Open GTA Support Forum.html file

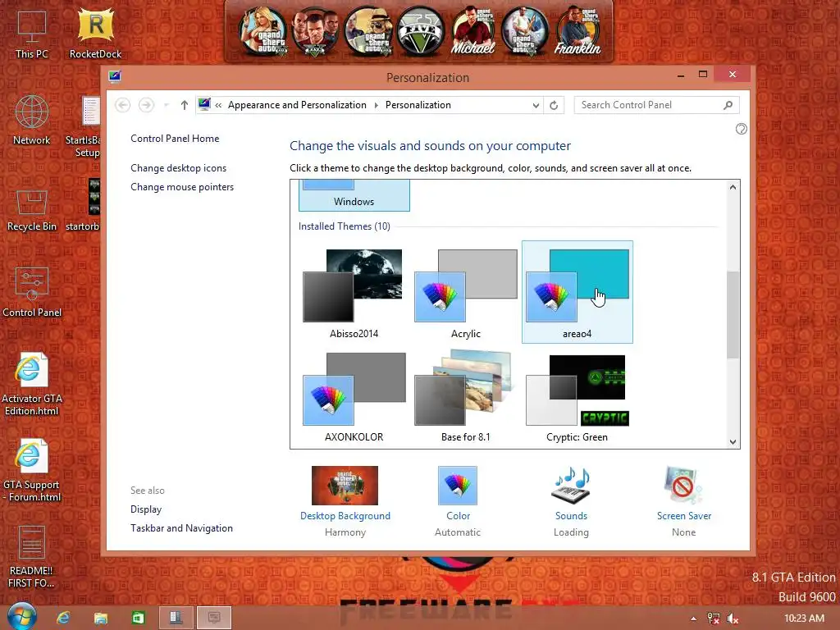point(32,471)
